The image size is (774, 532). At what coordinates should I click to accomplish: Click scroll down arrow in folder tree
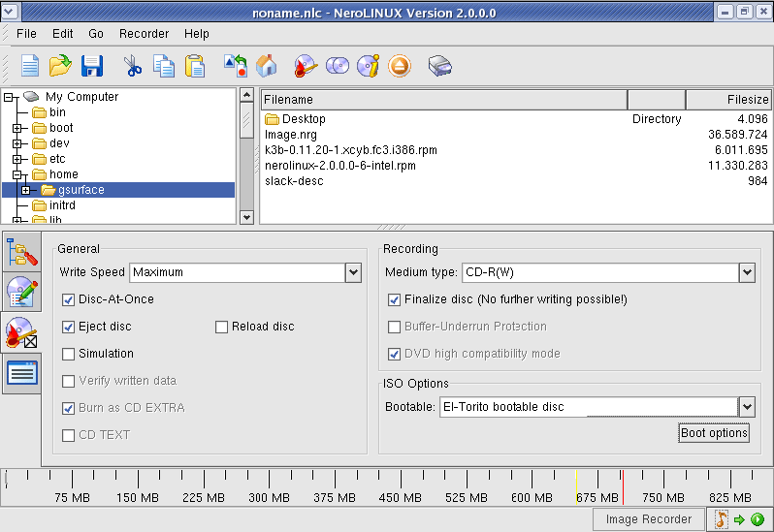(246, 217)
